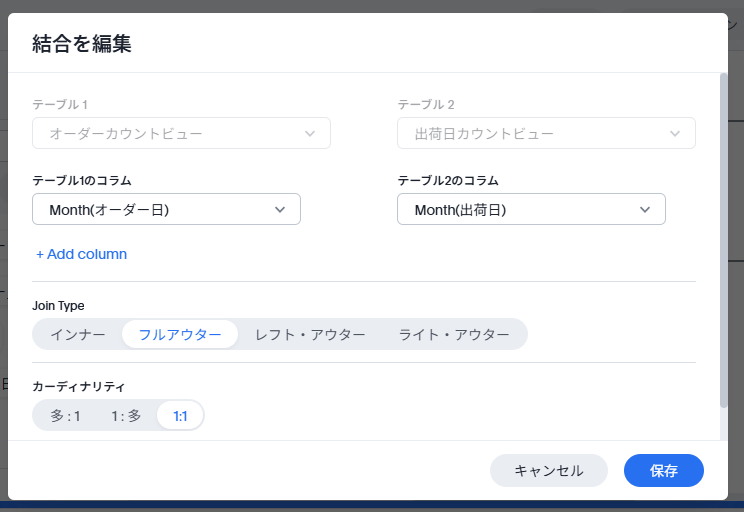This screenshot has height=512, width=744.
Task: Expand テーブル2のコラム dropdown
Action: tap(531, 209)
